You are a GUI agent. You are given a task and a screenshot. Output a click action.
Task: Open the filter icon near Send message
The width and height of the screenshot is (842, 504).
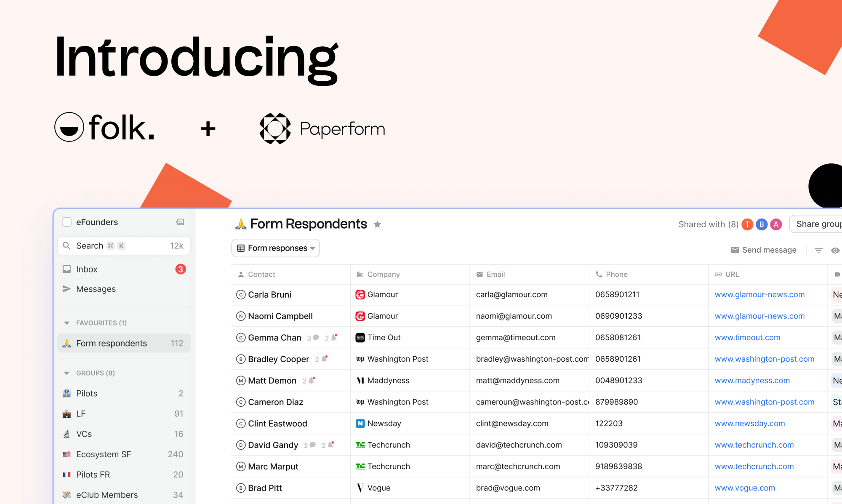818,250
